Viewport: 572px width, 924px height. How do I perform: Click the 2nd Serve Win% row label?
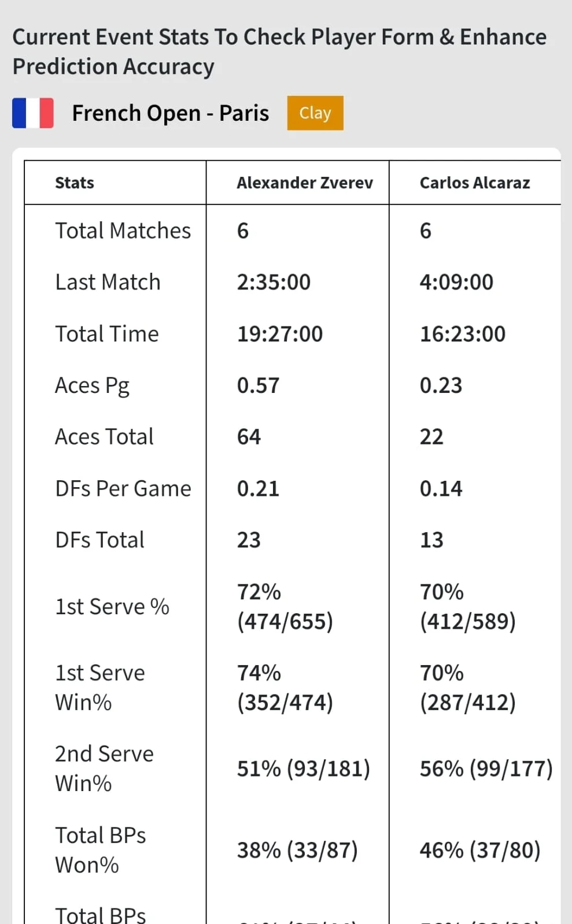(x=104, y=769)
